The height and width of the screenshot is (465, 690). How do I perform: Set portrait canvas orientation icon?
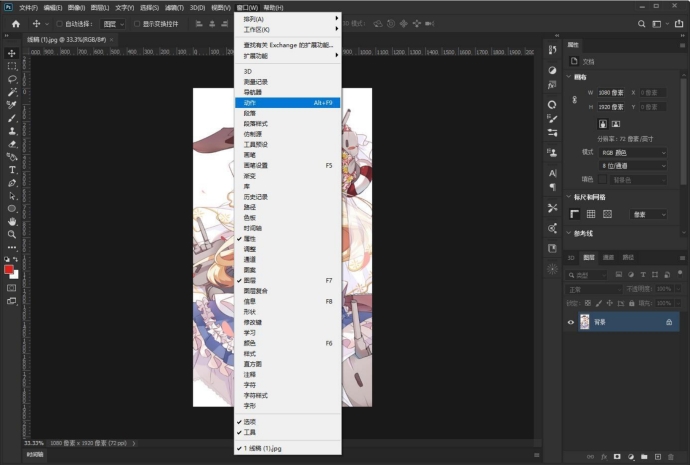tap(603, 124)
